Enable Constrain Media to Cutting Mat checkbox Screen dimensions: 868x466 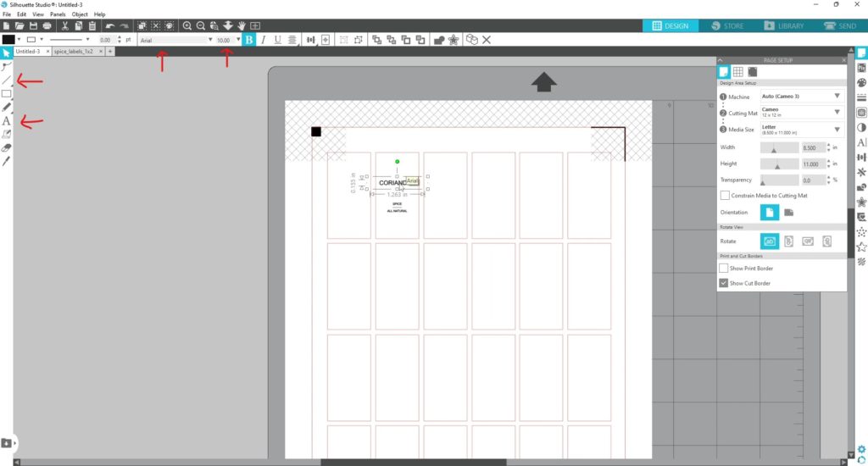click(x=725, y=196)
